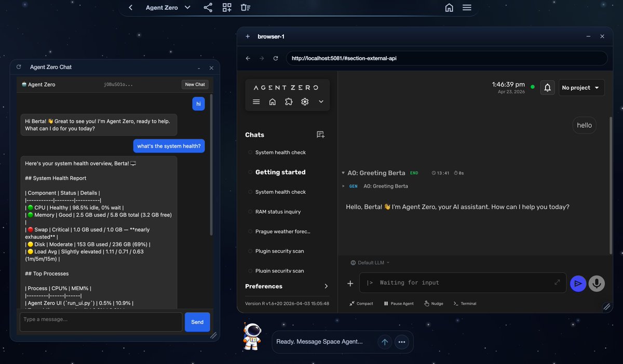
Task: Click the Type a message field
Action: (x=101, y=322)
